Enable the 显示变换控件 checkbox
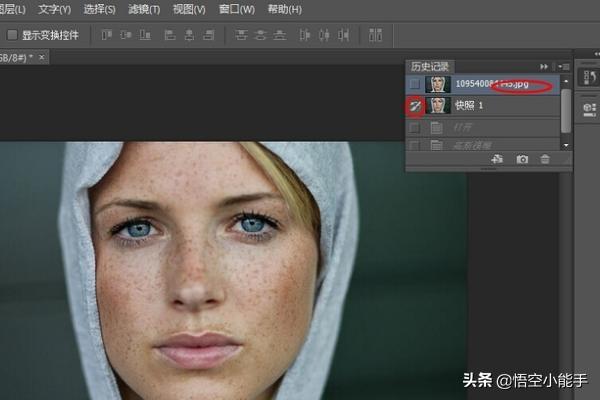Screen dimensions: 600x400 click(12, 35)
